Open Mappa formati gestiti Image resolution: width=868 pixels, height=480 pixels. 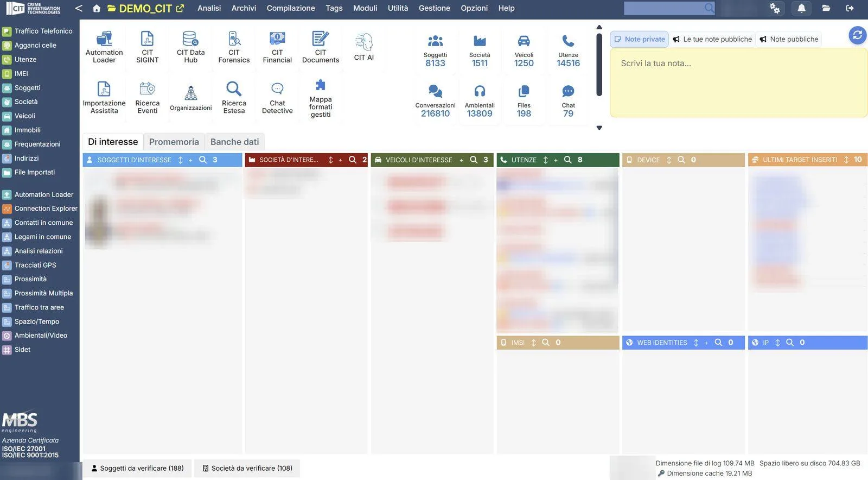321,99
